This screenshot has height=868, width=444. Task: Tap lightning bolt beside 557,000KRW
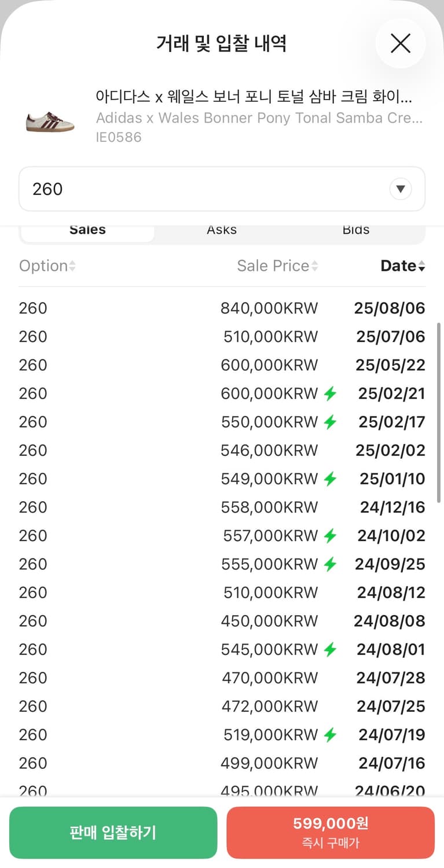(x=330, y=536)
